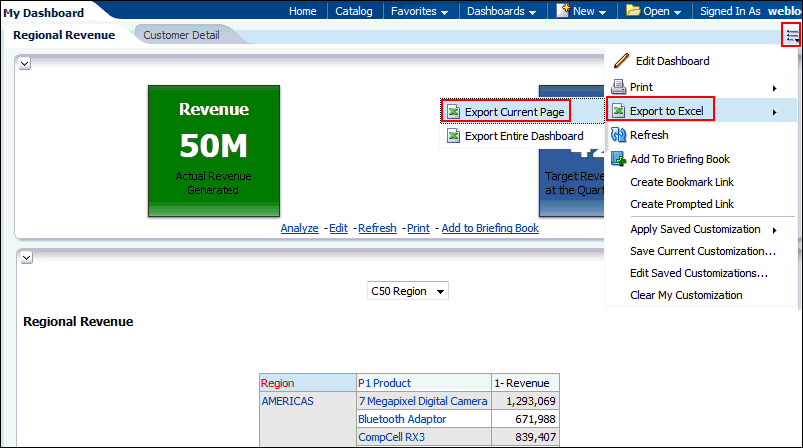Screen dimensions: 803x448
Task: Choose Apply Saved Customization
Action: coord(695,229)
